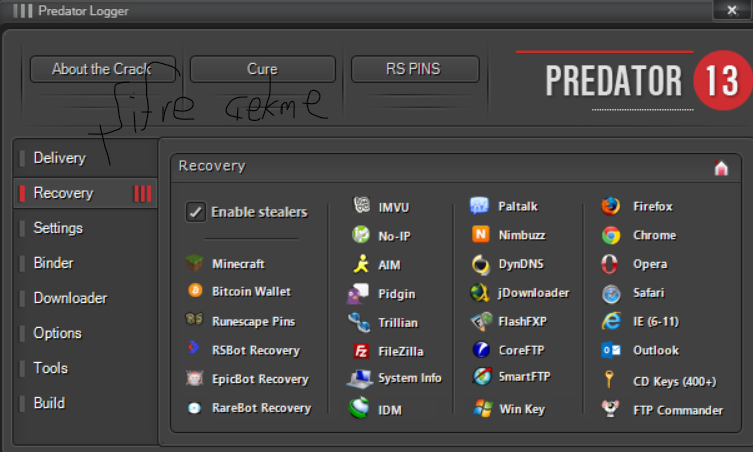The width and height of the screenshot is (753, 452).
Task: Go to the Downloader sidebar tab
Action: coord(85,298)
